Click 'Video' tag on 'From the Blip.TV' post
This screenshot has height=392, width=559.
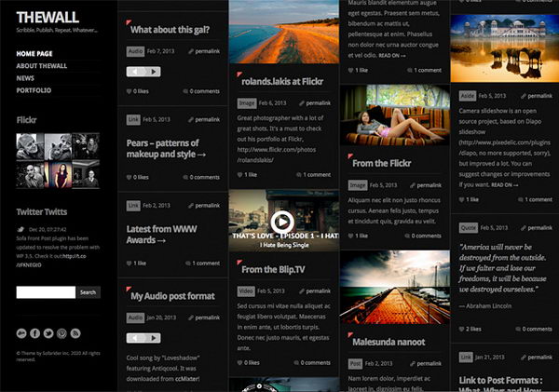(246, 291)
